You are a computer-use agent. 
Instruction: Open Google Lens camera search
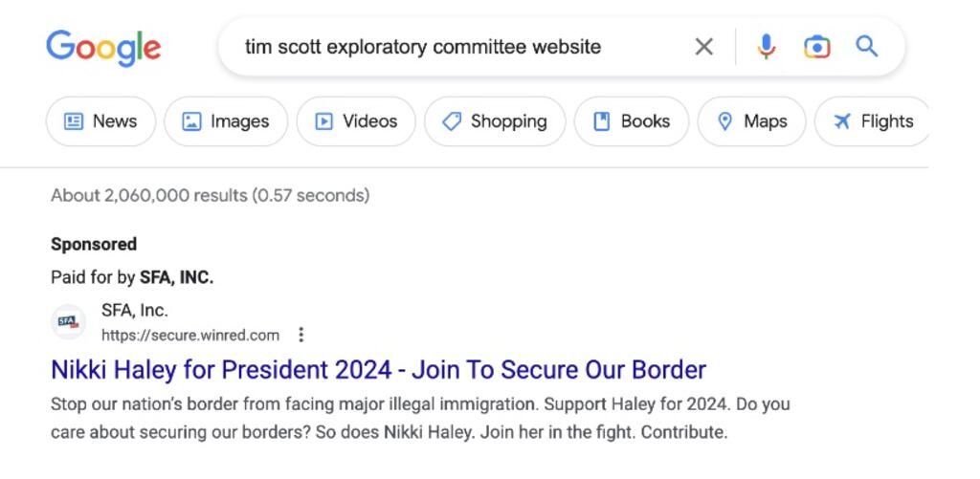[816, 47]
